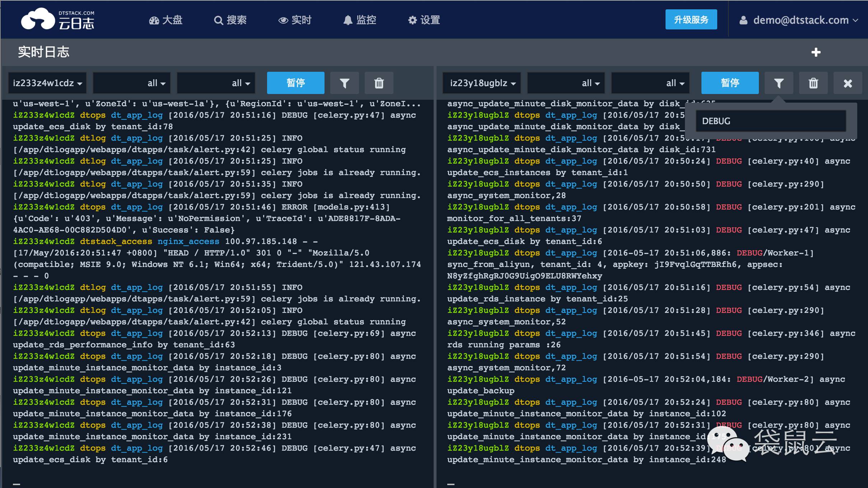868x488 pixels.
Task: Click the 云日志 cloud logo
Action: click(57, 19)
